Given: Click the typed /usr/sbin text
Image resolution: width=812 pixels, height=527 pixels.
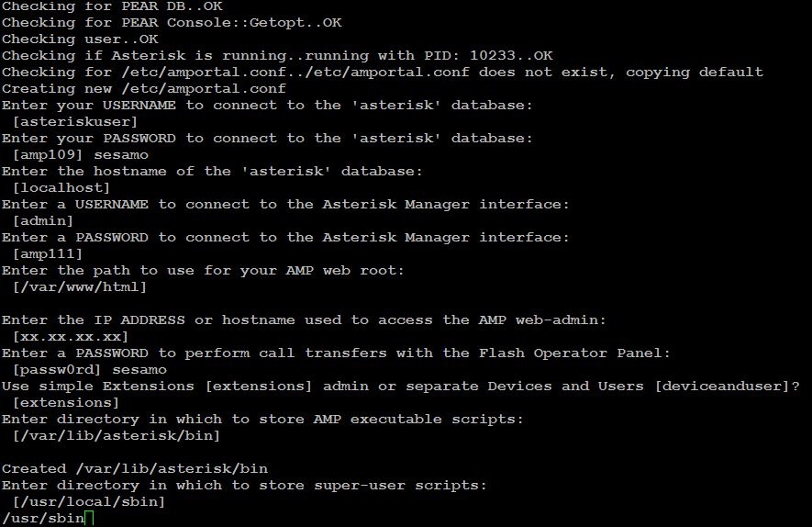Looking at the screenshot, I should tap(42, 519).
